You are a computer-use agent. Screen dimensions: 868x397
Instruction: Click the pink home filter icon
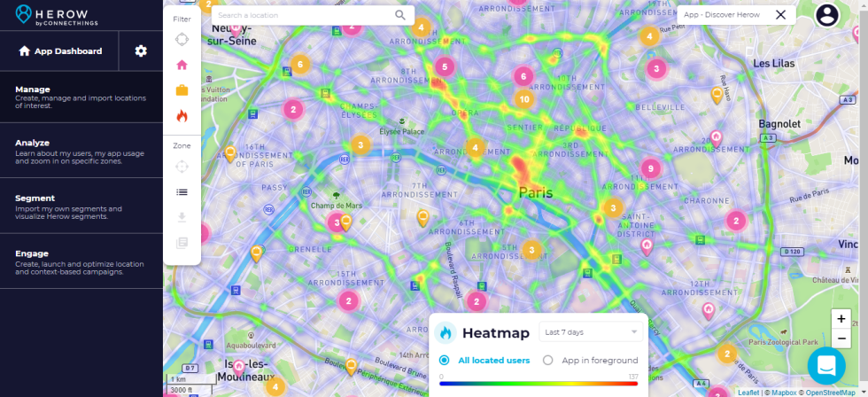pyautogui.click(x=182, y=65)
